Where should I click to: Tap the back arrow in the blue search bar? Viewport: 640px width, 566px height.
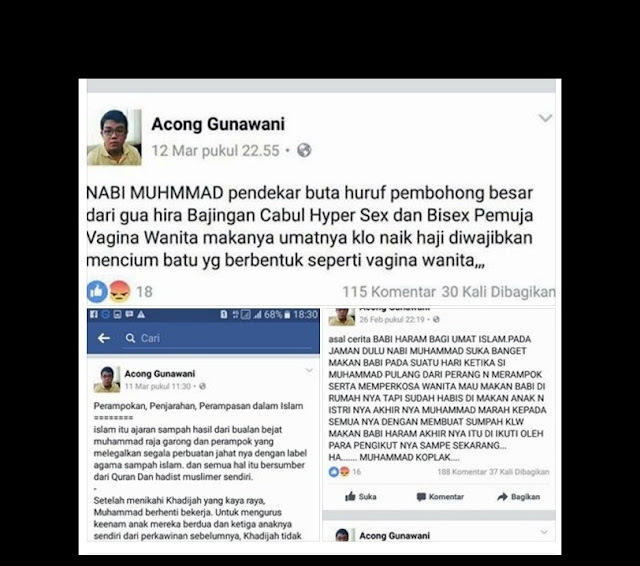[104, 338]
